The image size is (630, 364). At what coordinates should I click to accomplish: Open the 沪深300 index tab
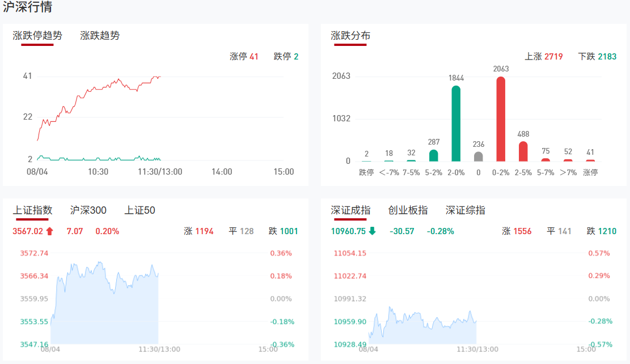point(88,210)
